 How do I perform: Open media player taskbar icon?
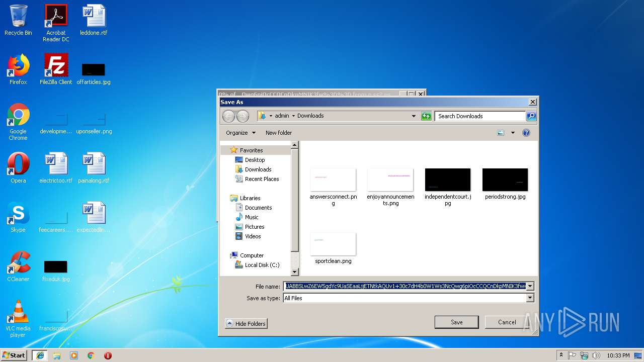coord(74,355)
